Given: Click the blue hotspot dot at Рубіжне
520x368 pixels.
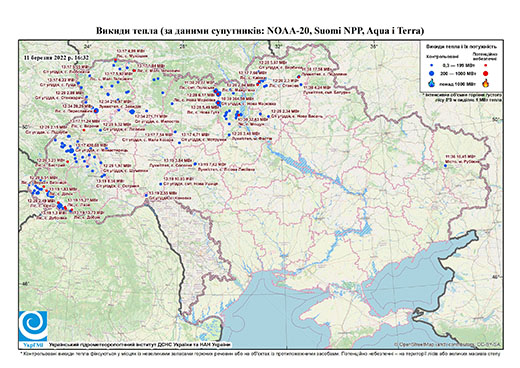Looking at the screenshot, I should pyautogui.click(x=446, y=165).
